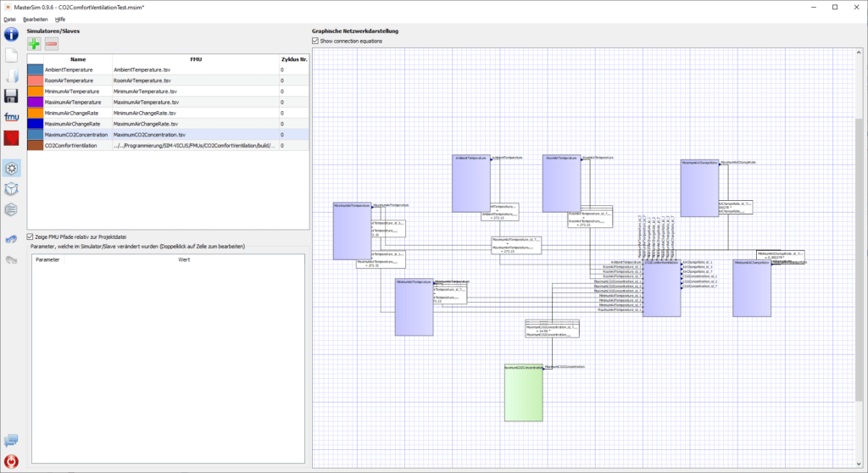Screen dimensions: 868x473
Task: Click the scroll-down arrow of network view
Action: pyautogui.click(x=859, y=465)
